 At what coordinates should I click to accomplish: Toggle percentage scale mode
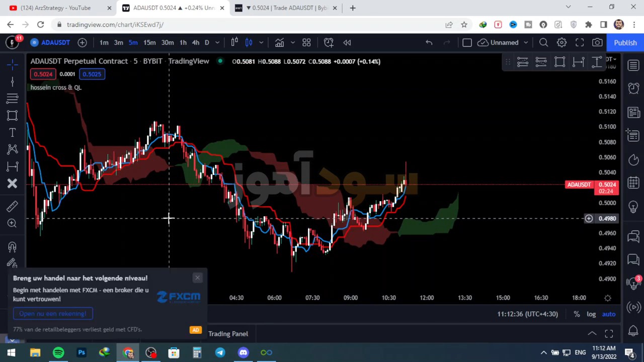click(577, 314)
